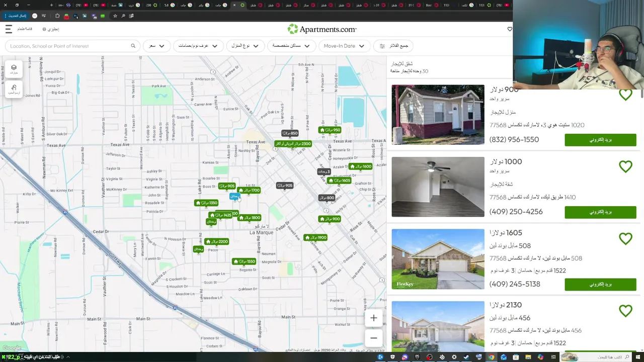Open saved favorites heart in header
This screenshot has width=644, height=362.
tap(510, 29)
